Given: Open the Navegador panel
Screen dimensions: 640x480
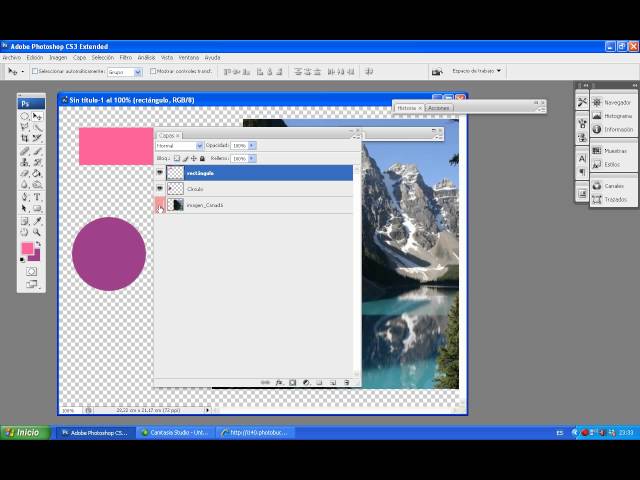Looking at the screenshot, I should [x=612, y=102].
